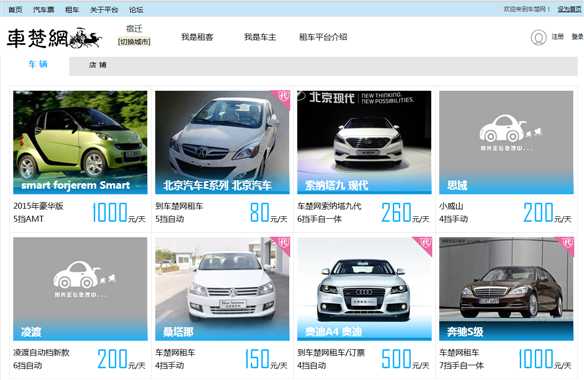Click the 260元/天 price

[405, 213]
